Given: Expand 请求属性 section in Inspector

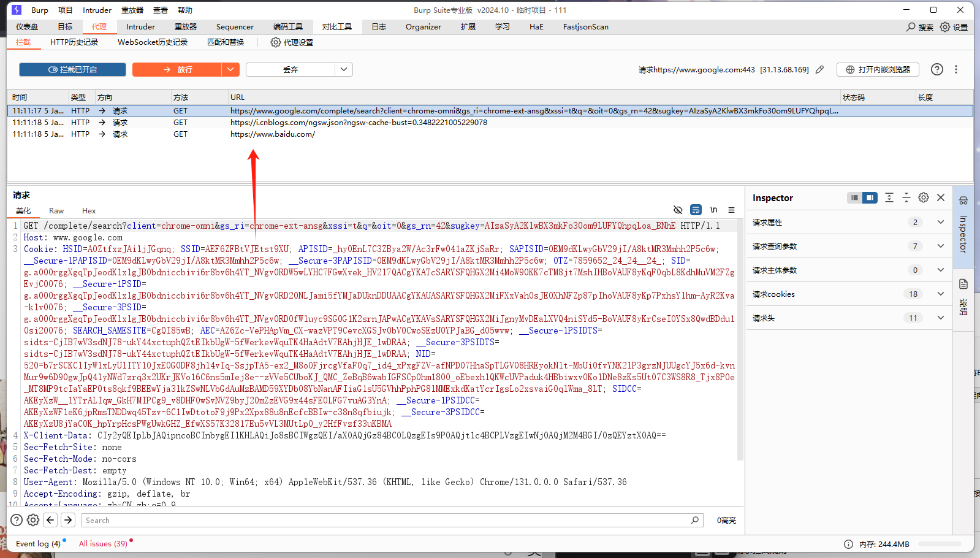Looking at the screenshot, I should pyautogui.click(x=941, y=222).
